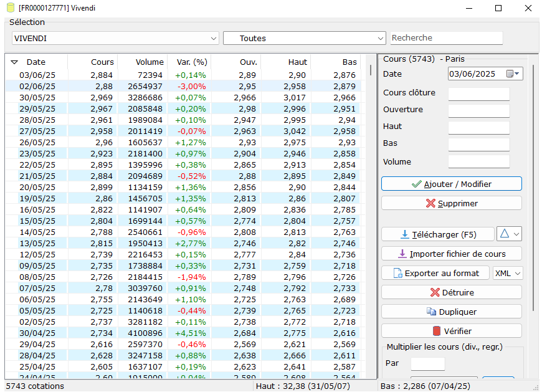Image resolution: width=542 pixels, height=392 pixels.
Task: Sort by the Bas column header
Action: 336,62
